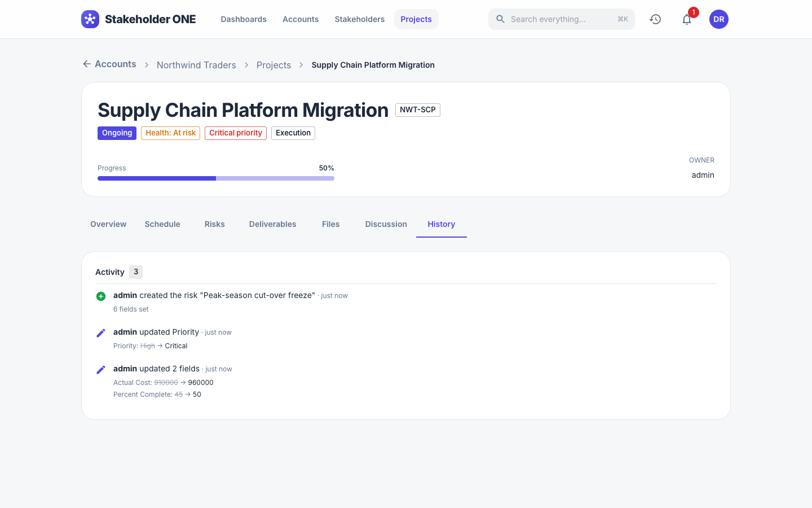Click green plus icon for created risk
Viewport: 812px width, 508px height.
click(x=101, y=296)
